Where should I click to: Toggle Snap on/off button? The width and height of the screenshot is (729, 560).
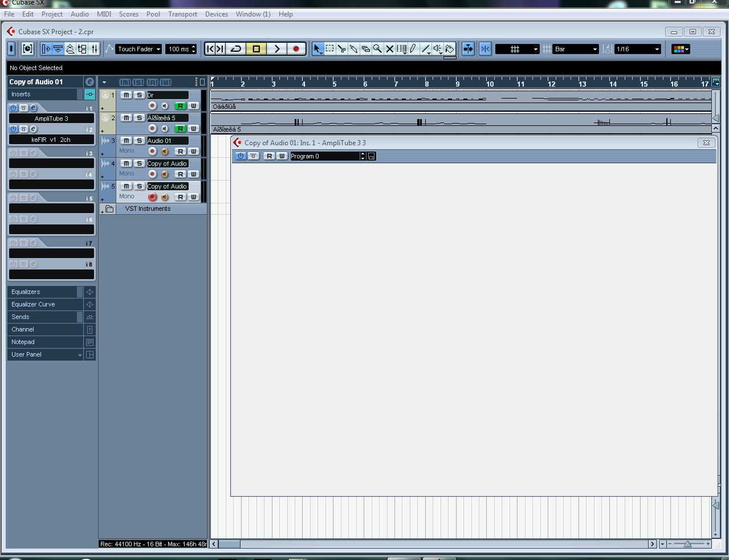click(485, 49)
